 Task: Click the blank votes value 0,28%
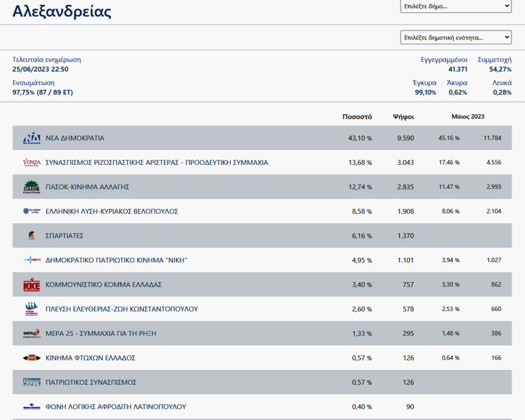[502, 92]
